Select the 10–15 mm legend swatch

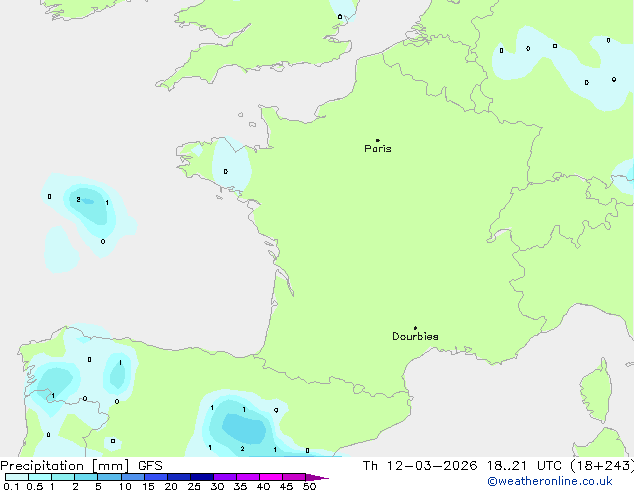[x=133, y=477]
